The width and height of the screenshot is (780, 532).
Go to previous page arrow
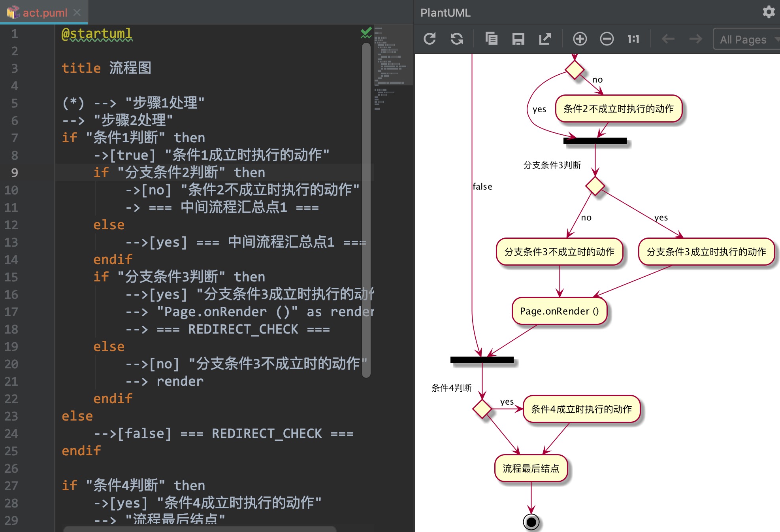(668, 39)
